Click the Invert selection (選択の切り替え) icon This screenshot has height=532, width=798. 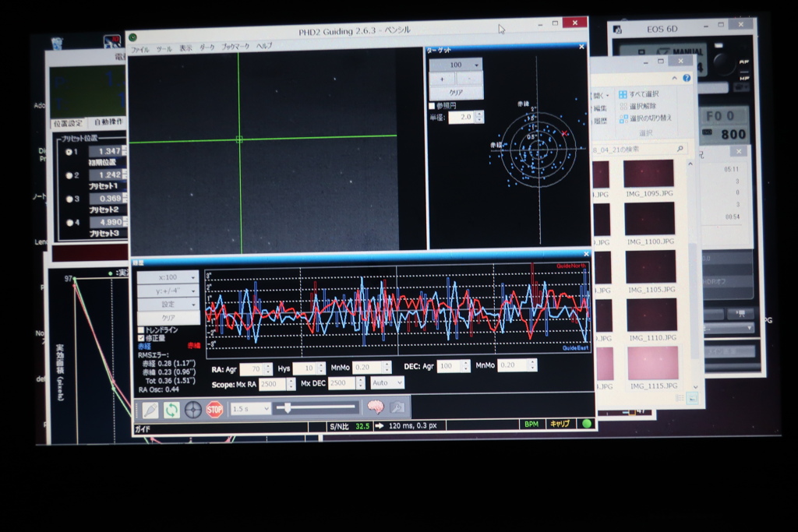(623, 118)
